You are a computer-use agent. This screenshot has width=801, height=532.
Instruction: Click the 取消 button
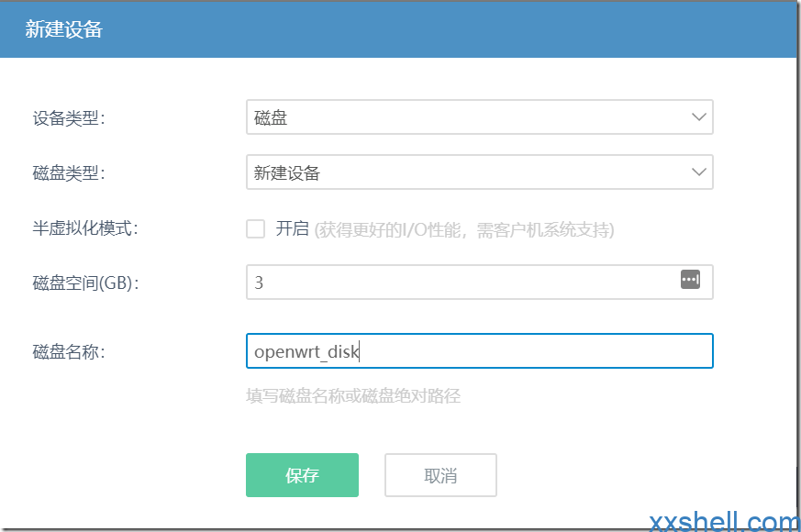[440, 475]
